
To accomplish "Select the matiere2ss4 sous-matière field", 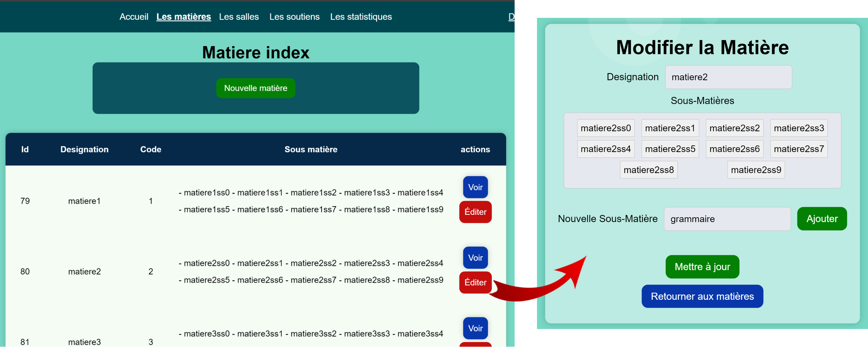I will click(605, 149).
